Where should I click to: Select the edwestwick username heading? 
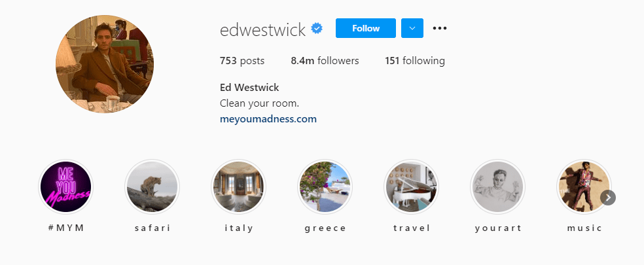[x=263, y=29]
